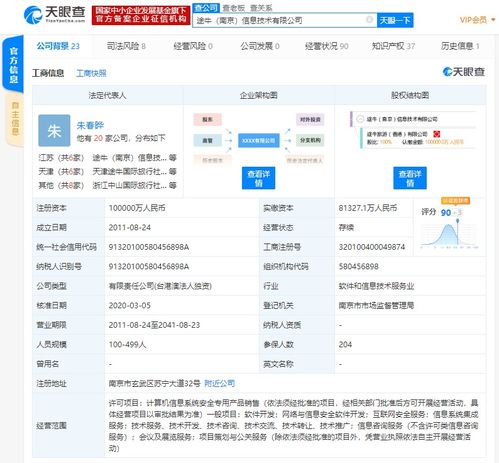Click the 20 companies count link
This screenshot has width=499, height=463.
point(98,138)
